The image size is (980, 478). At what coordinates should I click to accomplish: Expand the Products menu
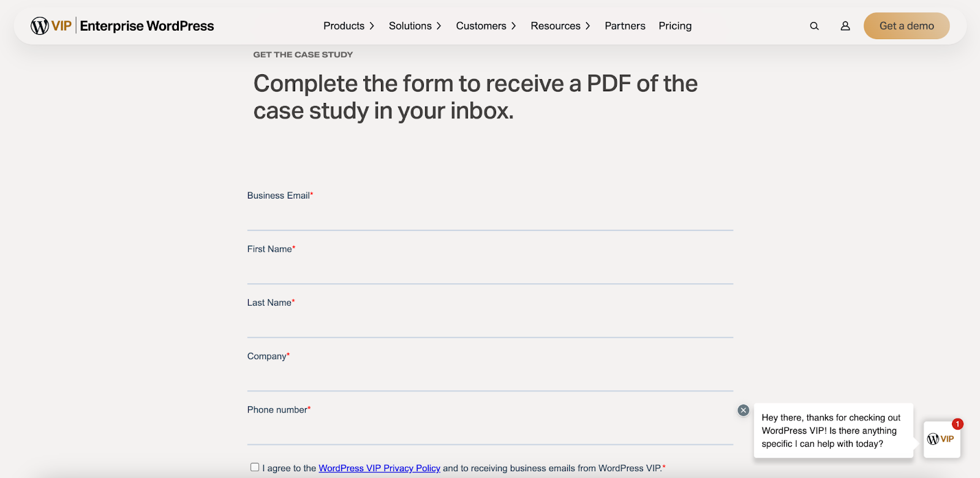point(348,26)
